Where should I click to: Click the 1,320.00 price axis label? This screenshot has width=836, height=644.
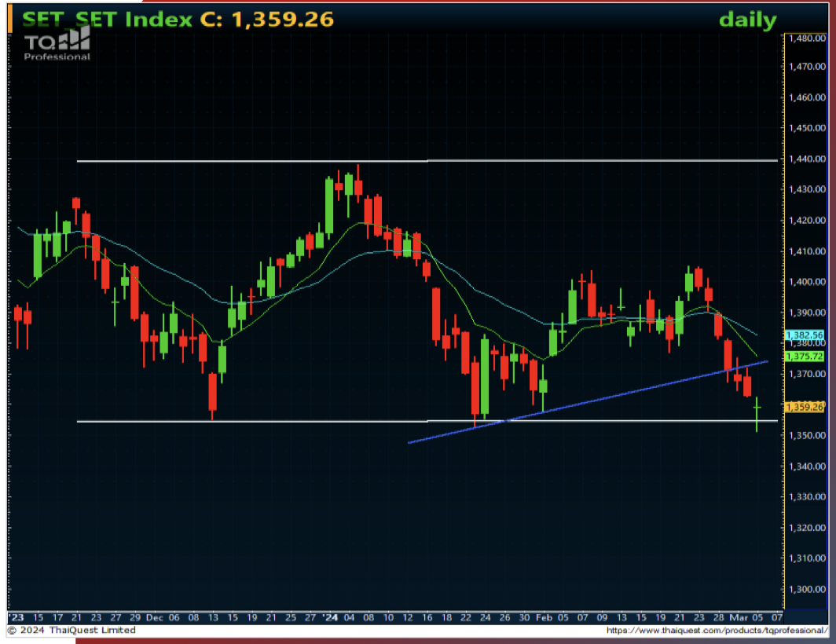coord(807,528)
